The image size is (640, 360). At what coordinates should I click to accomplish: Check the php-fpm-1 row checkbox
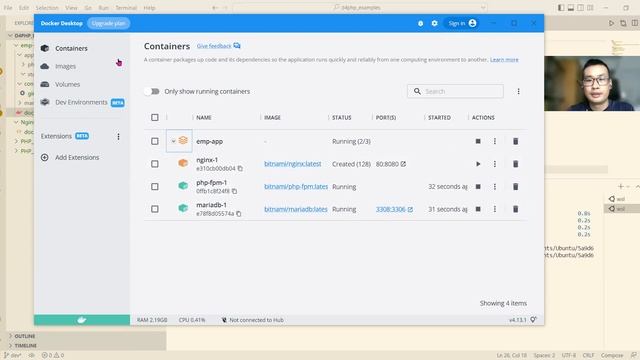click(x=155, y=187)
